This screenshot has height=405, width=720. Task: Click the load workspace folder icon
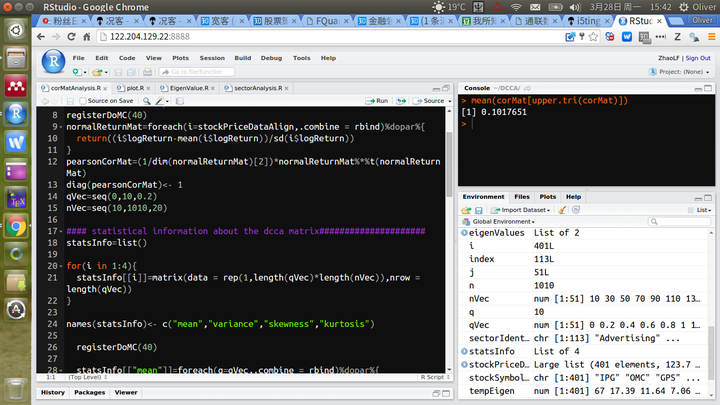tap(467, 210)
